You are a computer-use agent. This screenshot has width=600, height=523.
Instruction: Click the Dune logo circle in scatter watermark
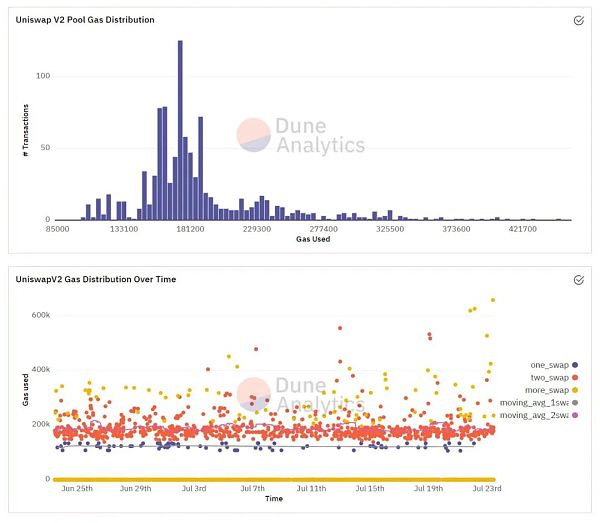[x=253, y=394]
